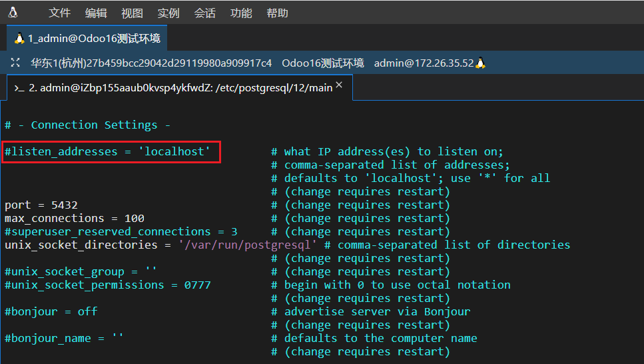Click instance ID 华东1(杭州) text

pos(151,63)
